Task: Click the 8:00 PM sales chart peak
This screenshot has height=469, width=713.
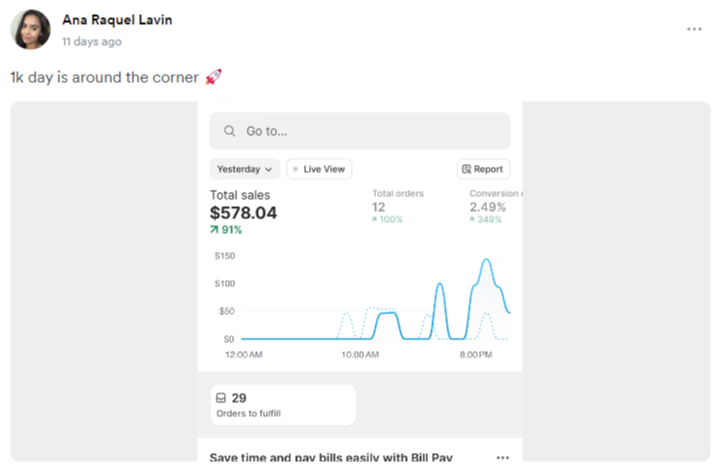Action: coord(486,260)
